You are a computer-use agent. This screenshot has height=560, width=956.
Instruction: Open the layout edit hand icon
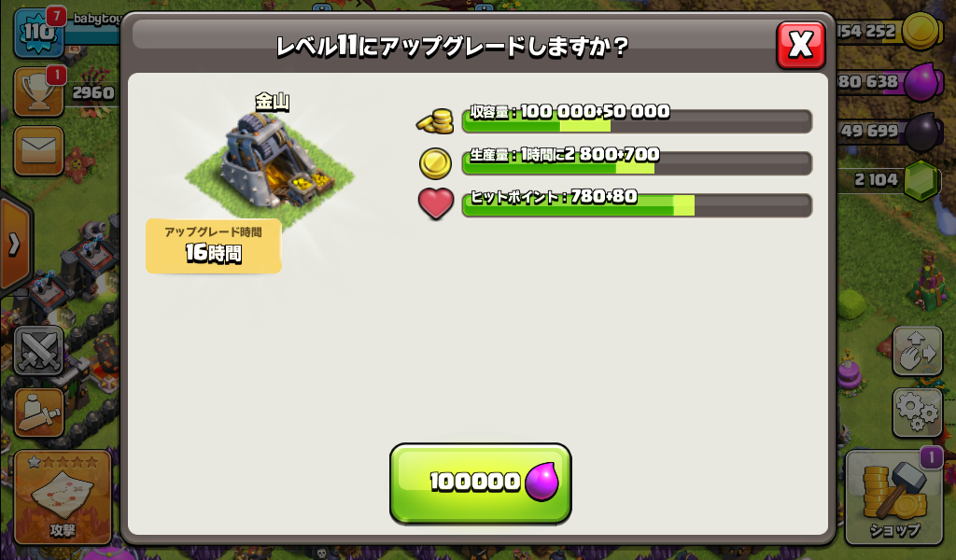(x=918, y=350)
